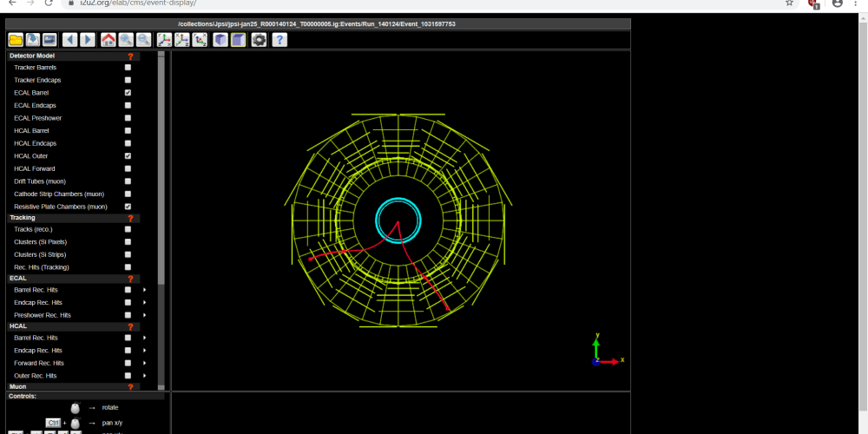Click the zoom in magnifier icon

coord(126,40)
